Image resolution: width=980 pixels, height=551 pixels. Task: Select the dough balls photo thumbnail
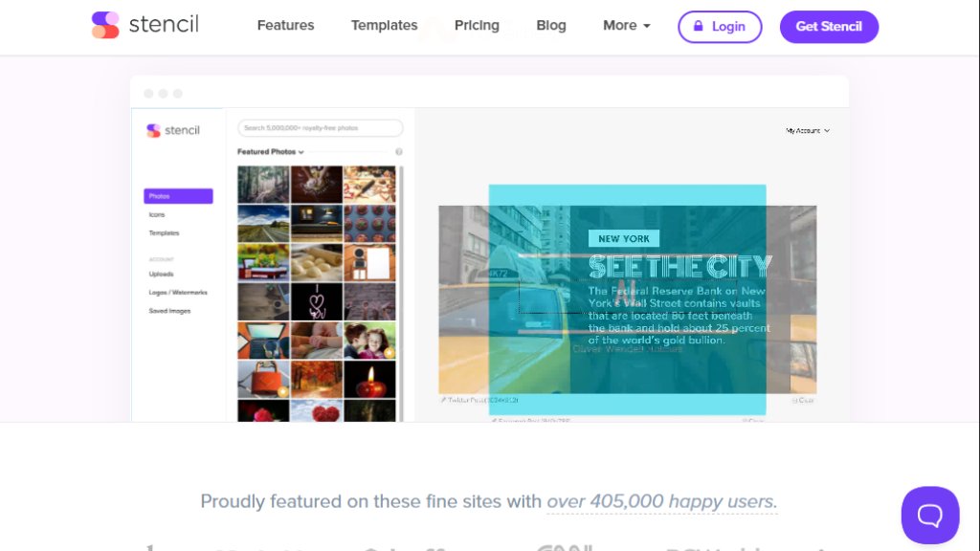click(316, 262)
